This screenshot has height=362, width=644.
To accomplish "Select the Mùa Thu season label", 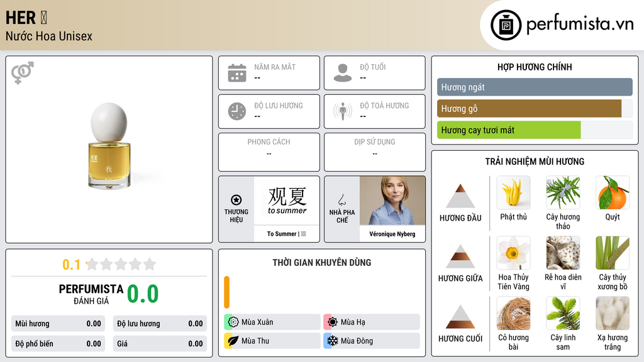I will tap(255, 341).
